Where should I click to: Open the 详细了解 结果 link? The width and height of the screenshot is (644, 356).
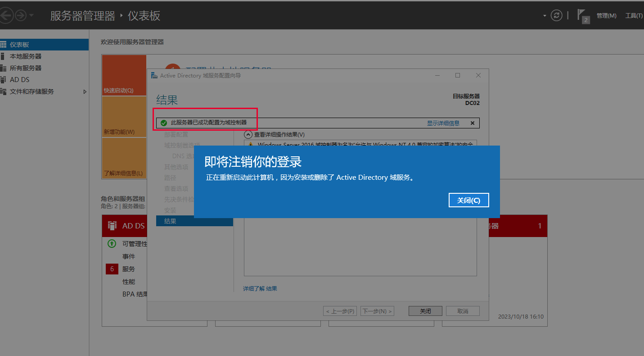pyautogui.click(x=260, y=288)
